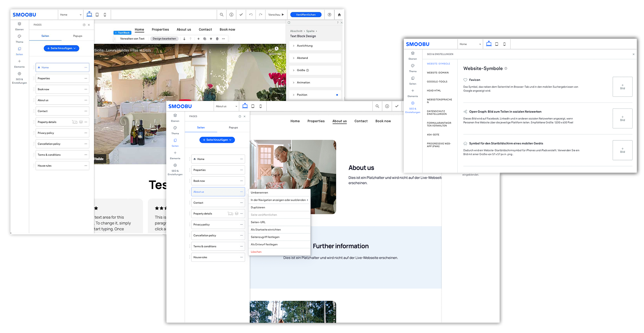Viewport: 644px width, 333px height.
Task: Click Vorschau to preview the site
Action: coord(276,15)
